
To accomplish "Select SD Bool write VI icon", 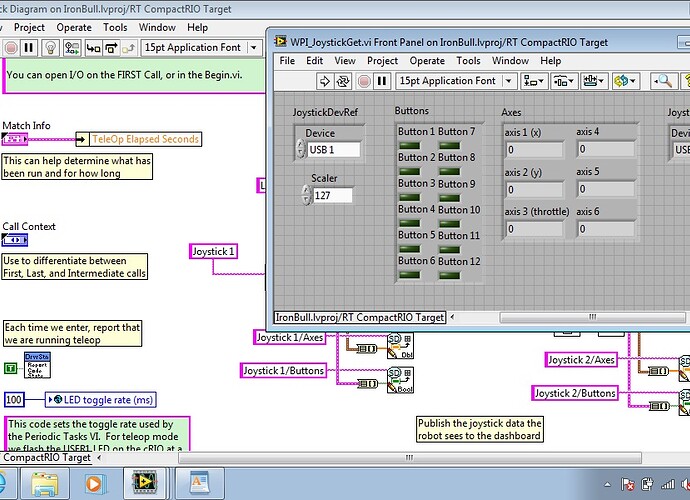I will [400, 380].
